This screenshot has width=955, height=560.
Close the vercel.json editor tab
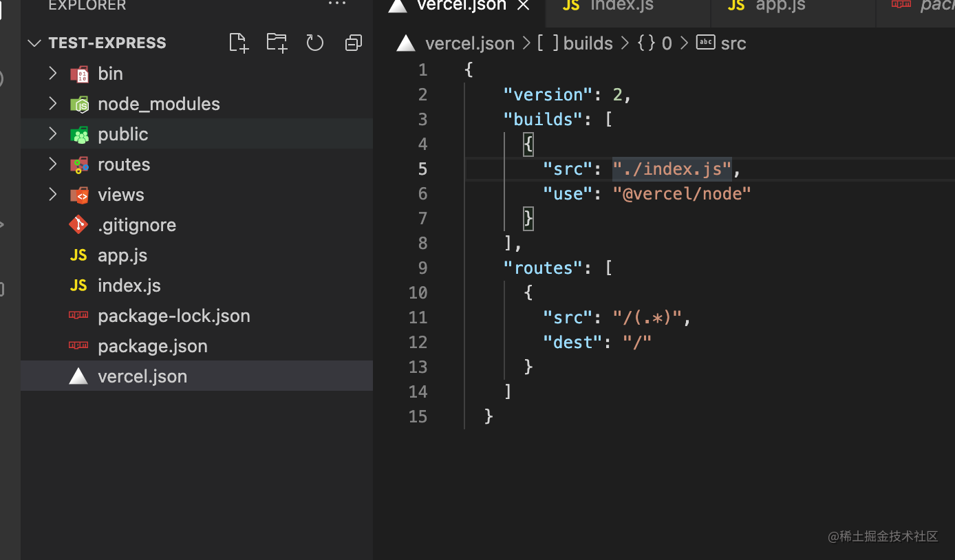click(x=523, y=6)
